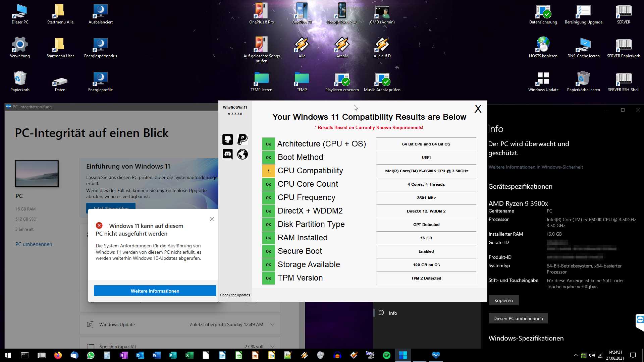The image size is (644, 362).
Task: Click the OK status box next to TPM Version
Action: tap(268, 278)
